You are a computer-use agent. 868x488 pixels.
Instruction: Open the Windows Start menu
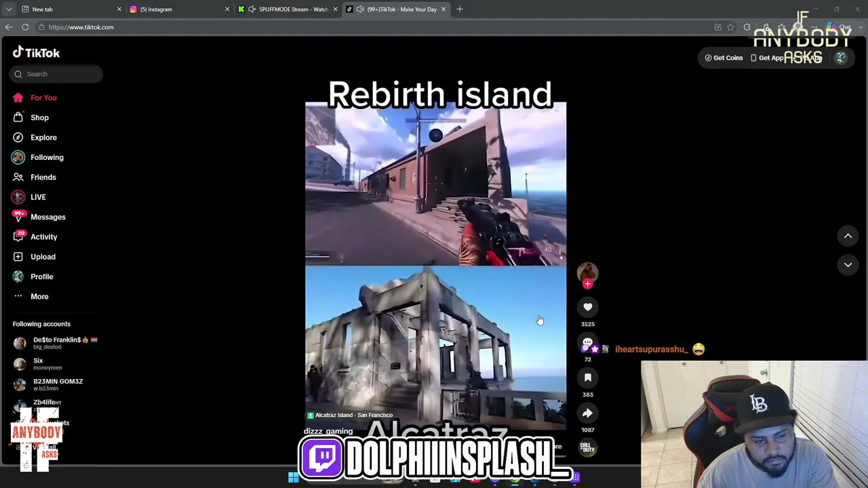pyautogui.click(x=293, y=478)
